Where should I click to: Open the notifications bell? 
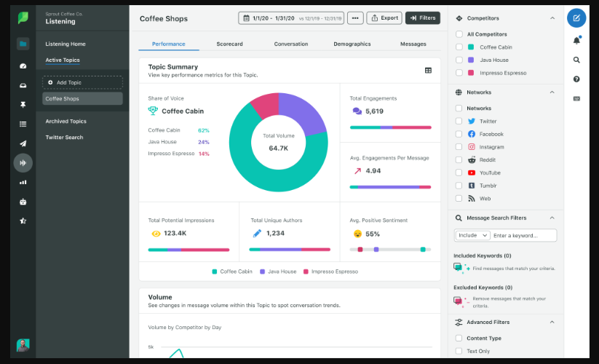click(576, 40)
